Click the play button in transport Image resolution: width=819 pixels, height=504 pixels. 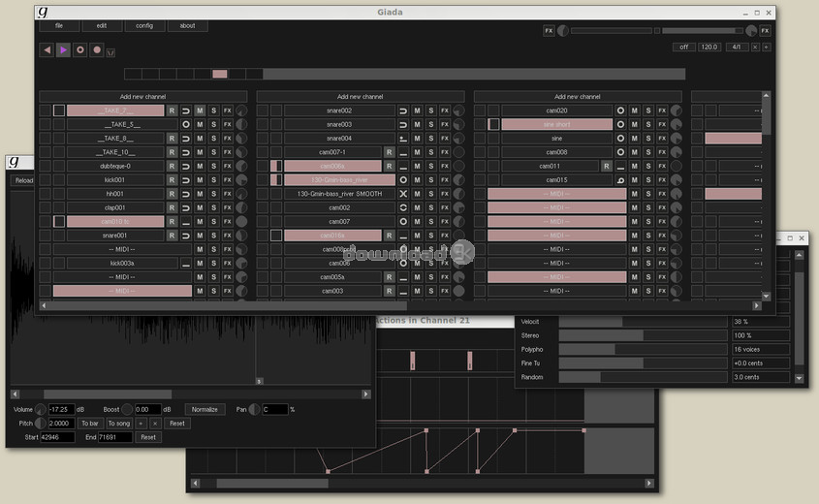pos(63,49)
